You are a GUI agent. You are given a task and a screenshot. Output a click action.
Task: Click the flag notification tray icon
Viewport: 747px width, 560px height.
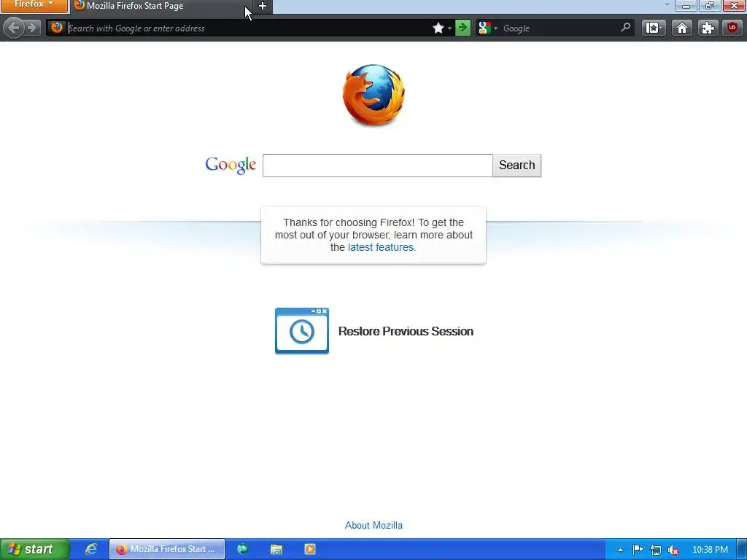point(638,550)
